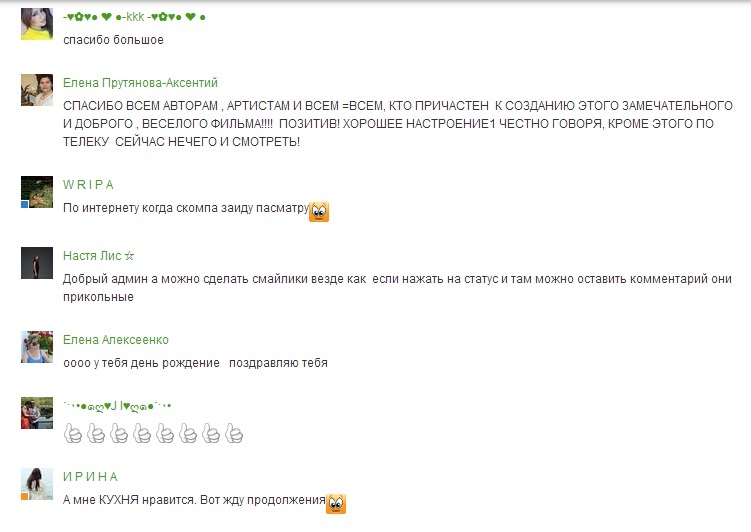This screenshot has height=532, width=751.
Task: Click the 'спасибо большое' comment text
Action: pos(113,40)
